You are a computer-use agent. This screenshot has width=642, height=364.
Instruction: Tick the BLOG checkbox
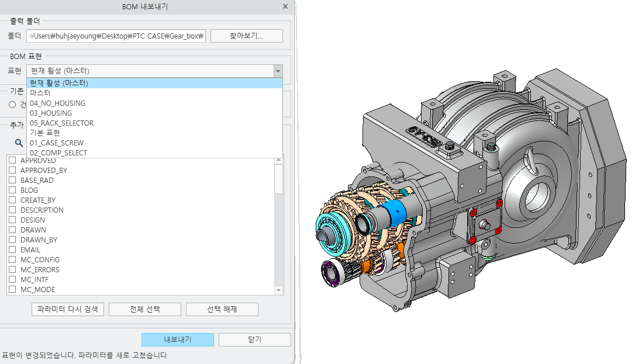(12, 190)
